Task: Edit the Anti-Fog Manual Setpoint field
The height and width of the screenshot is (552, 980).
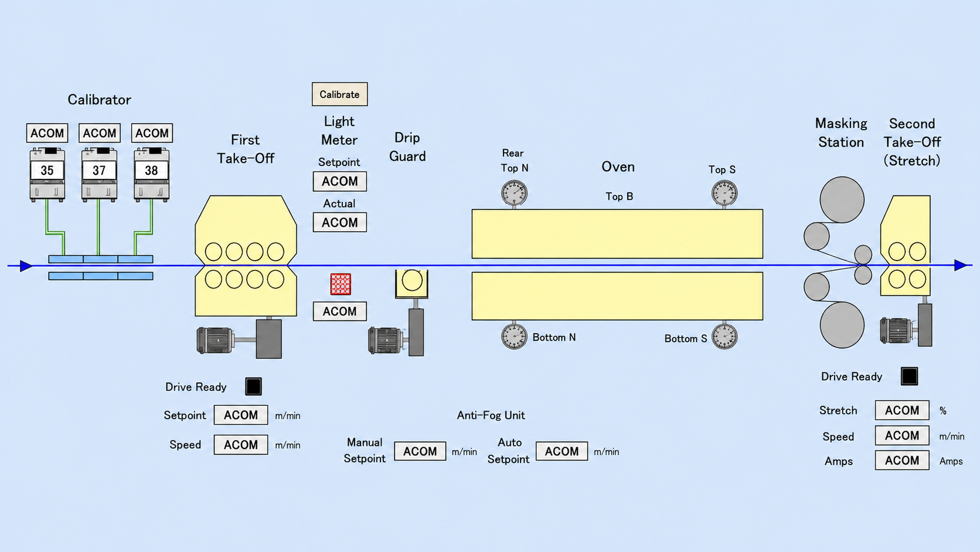Action: (x=420, y=451)
